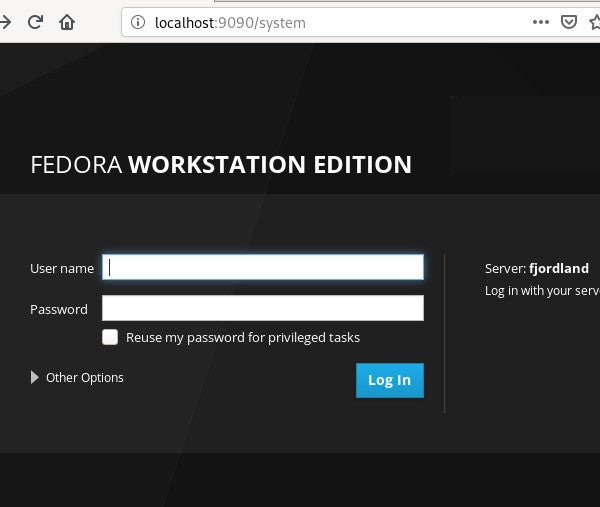
Task: Click the Fedora Workstation Edition heading
Action: (x=221, y=165)
